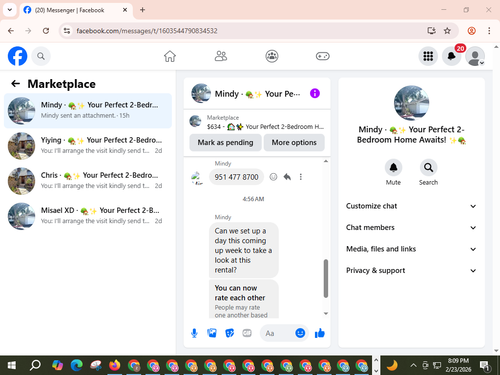Click the Mark as pending button
Viewport: 500px width, 375px height.
(x=225, y=143)
